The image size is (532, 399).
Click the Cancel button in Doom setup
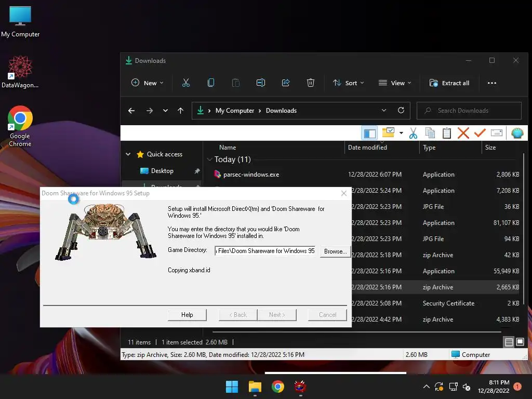point(327,315)
